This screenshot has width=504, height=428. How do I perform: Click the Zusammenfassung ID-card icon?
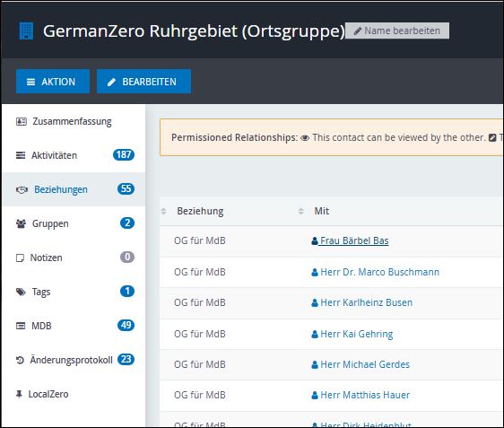point(22,121)
